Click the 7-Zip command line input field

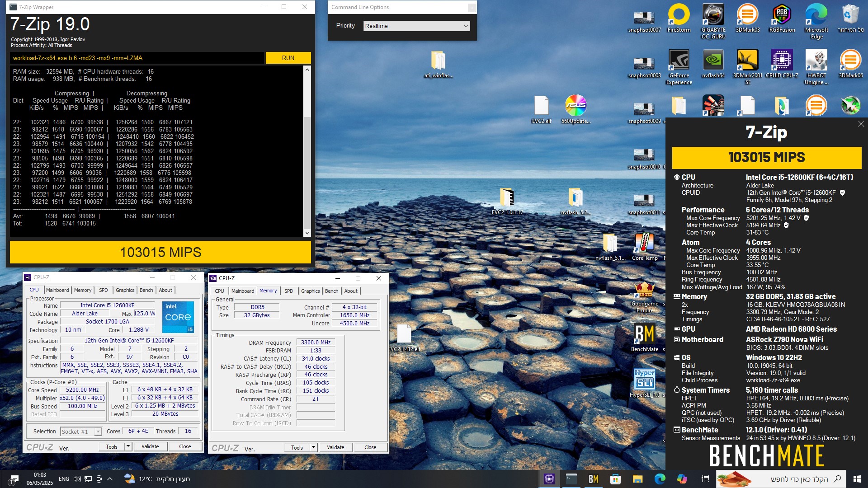point(137,58)
